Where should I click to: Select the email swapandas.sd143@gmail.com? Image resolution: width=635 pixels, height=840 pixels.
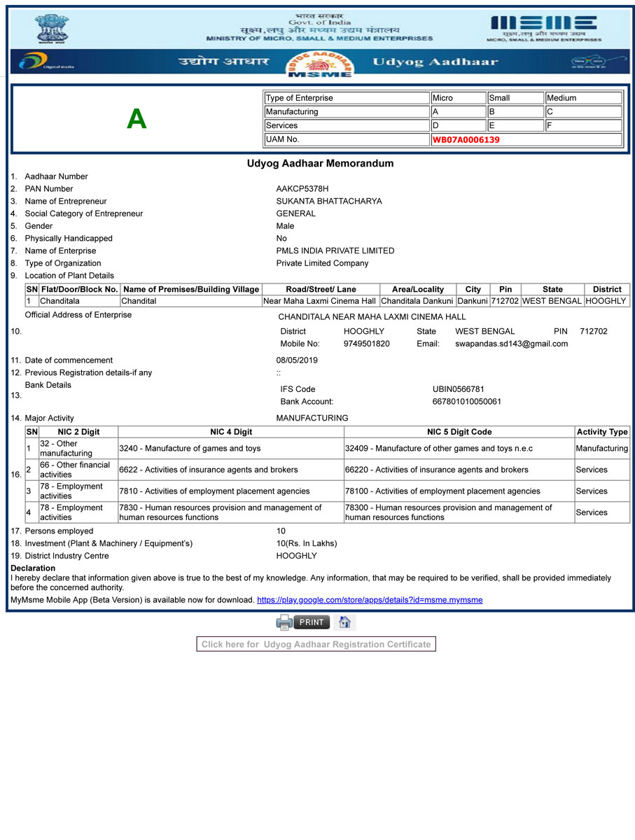tap(512, 344)
